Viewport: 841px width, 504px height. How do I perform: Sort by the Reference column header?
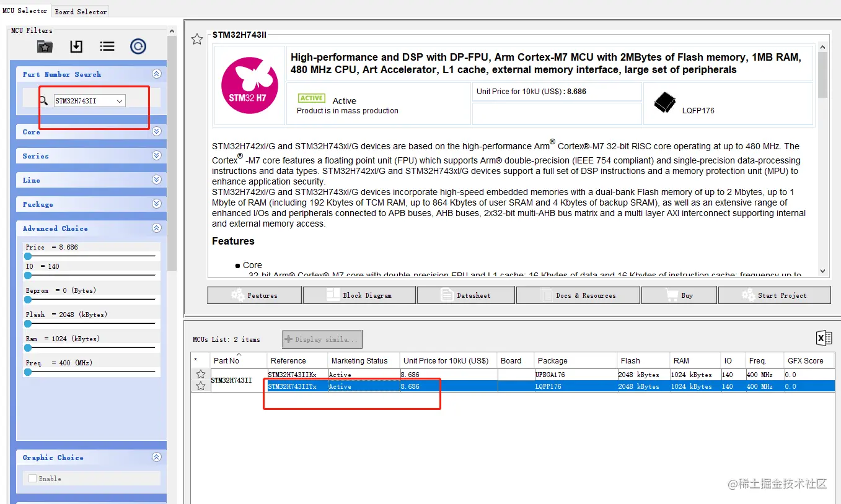coord(297,360)
